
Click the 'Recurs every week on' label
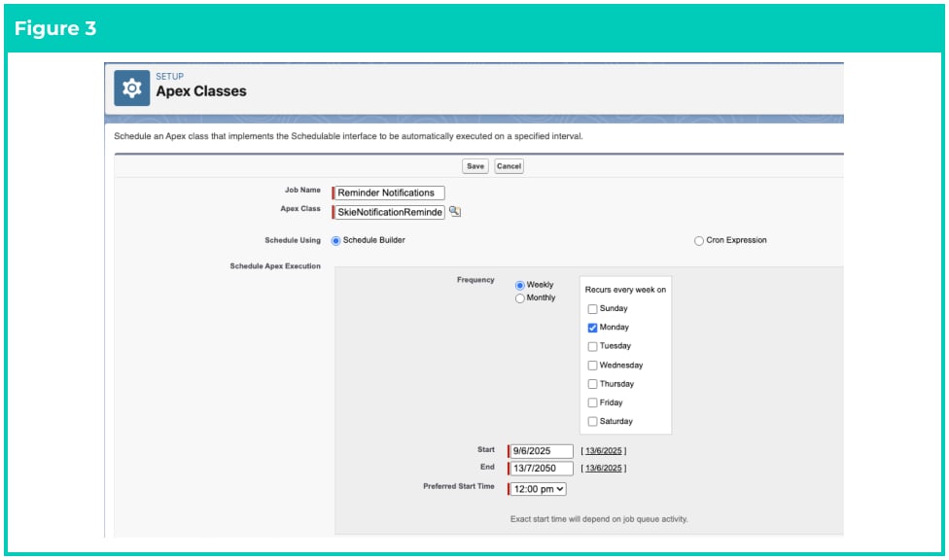point(625,290)
